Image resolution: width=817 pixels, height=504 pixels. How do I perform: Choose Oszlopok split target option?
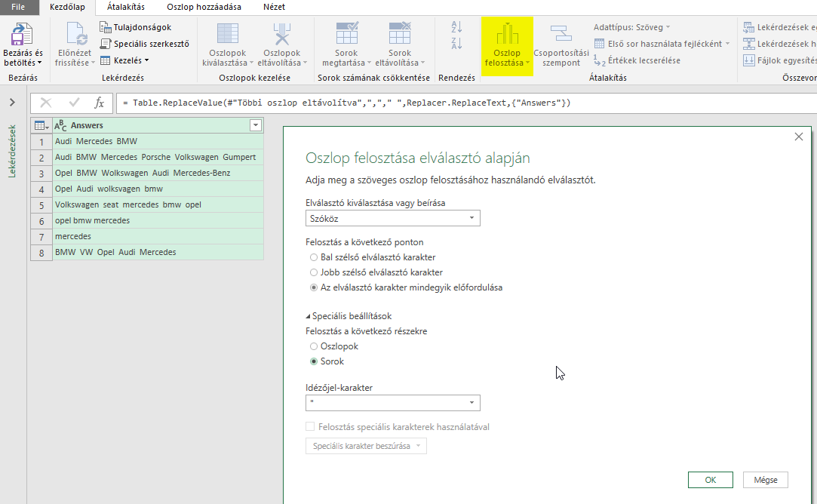coord(314,346)
